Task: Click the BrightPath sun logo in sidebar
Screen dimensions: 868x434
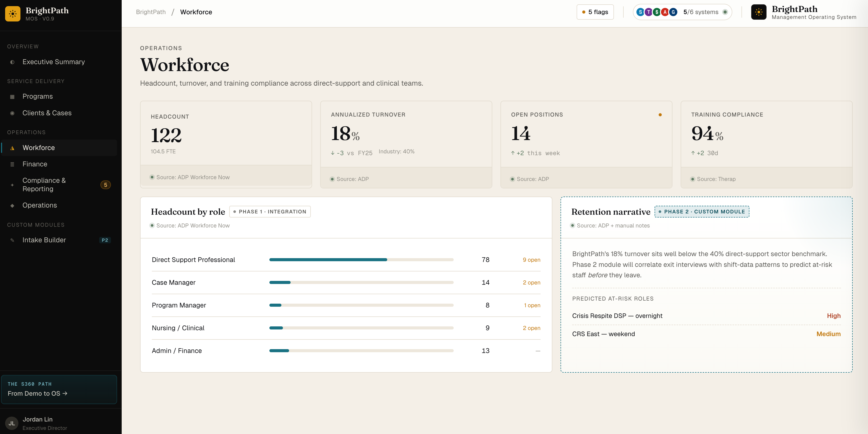Action: (13, 14)
